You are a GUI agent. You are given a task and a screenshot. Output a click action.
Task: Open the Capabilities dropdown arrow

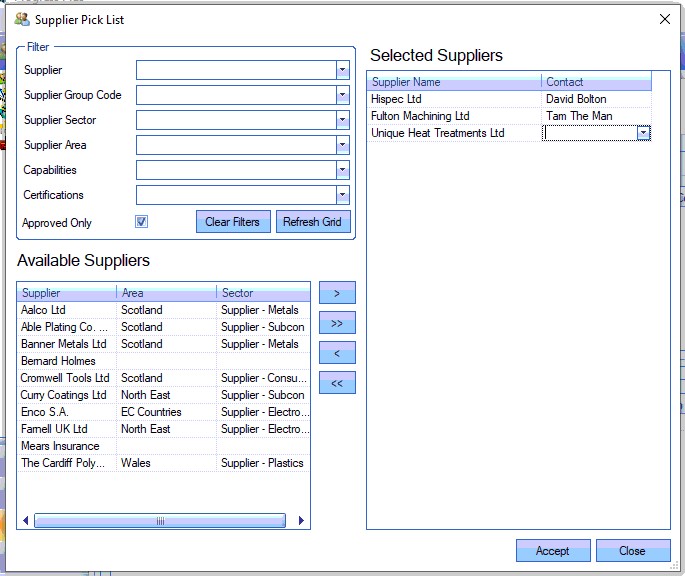coord(342,170)
